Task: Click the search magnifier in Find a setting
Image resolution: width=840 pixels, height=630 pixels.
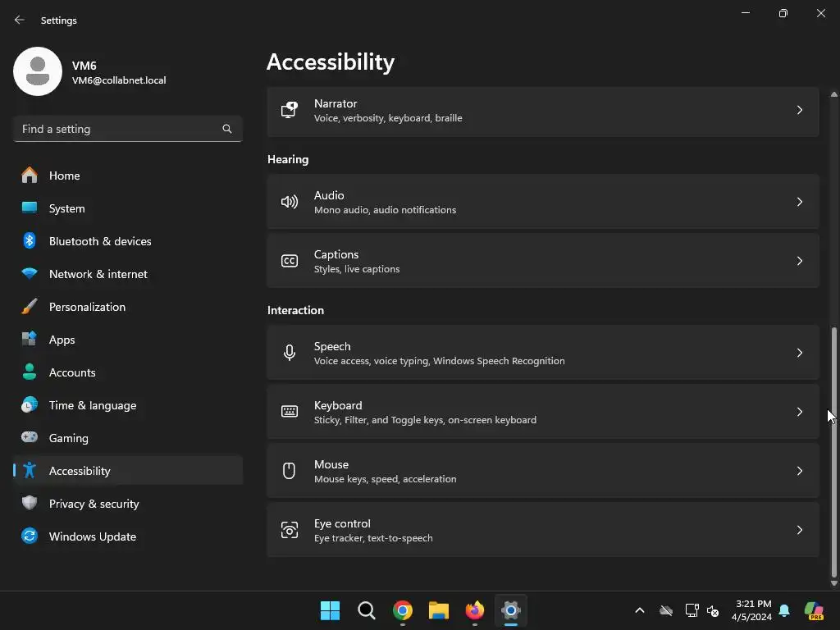Action: [x=227, y=129]
